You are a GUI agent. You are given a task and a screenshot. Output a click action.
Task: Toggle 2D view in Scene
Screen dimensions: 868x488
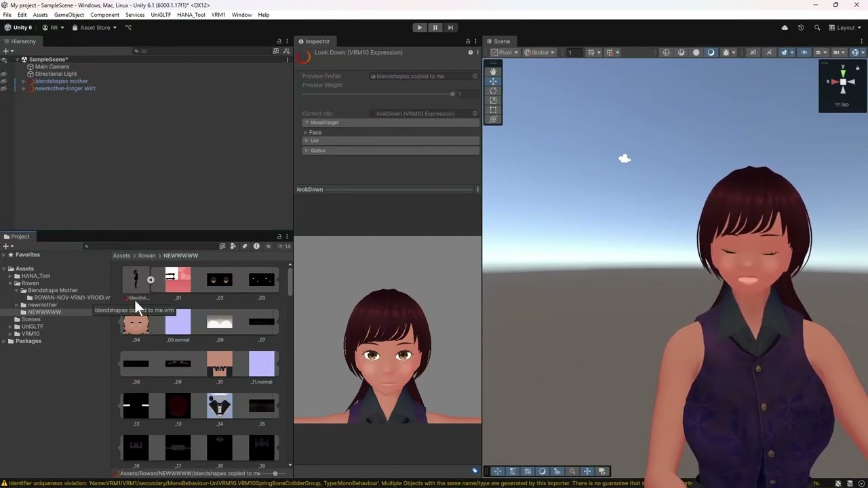pyautogui.click(x=753, y=52)
